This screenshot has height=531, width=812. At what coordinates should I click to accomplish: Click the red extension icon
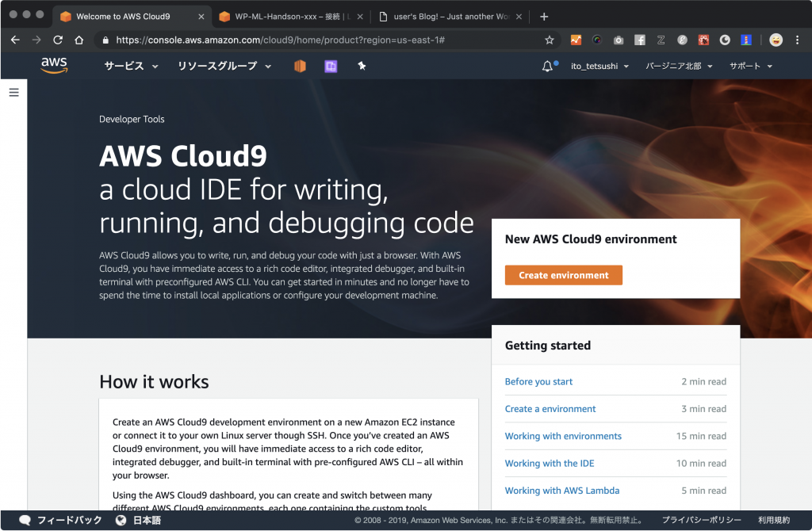tap(703, 40)
